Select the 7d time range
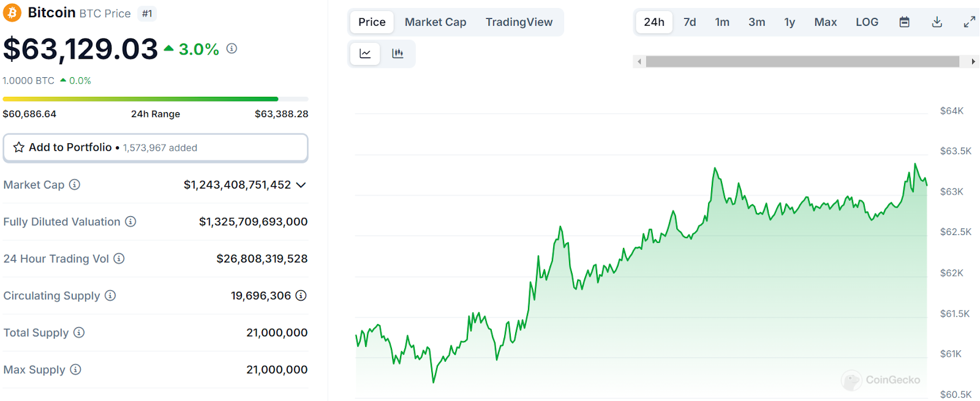Image resolution: width=980 pixels, height=401 pixels. [690, 22]
